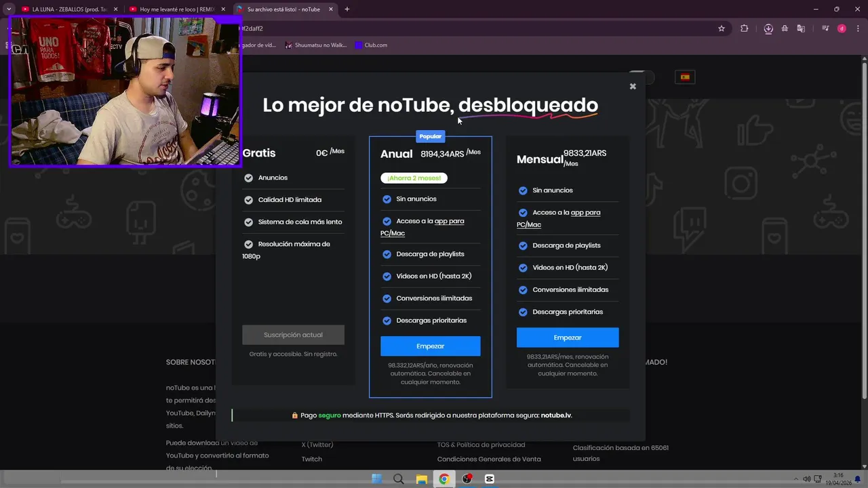The height and width of the screenshot is (488, 868).
Task: Open the Twitch footer link
Action: coord(312,459)
